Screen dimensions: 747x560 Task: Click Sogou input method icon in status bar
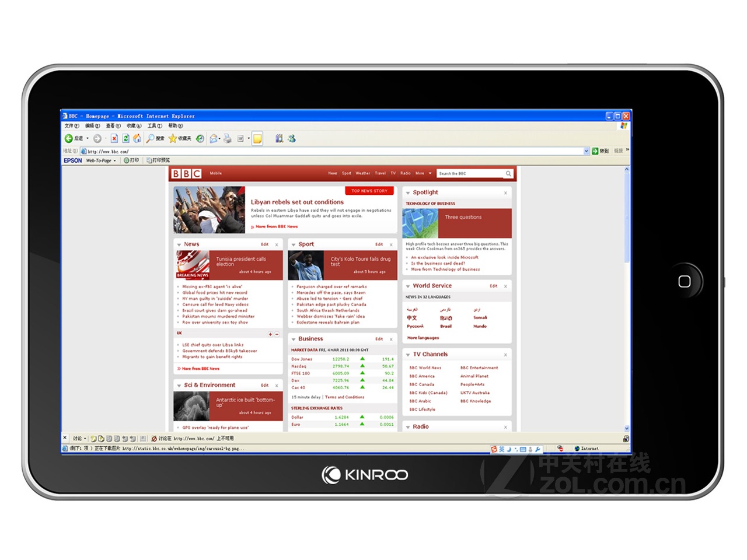click(494, 449)
